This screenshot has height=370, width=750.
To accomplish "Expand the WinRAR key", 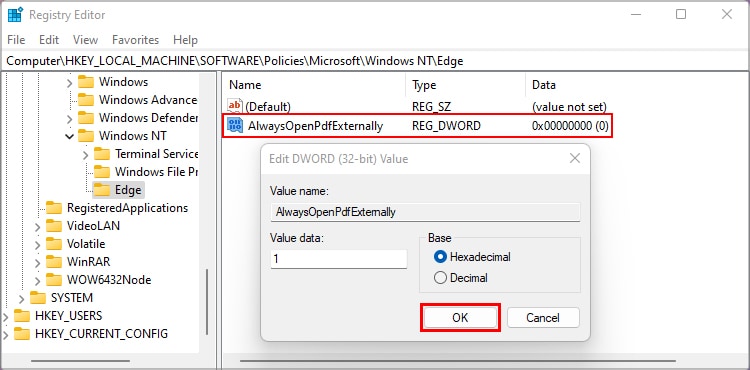I will pyautogui.click(x=38, y=262).
